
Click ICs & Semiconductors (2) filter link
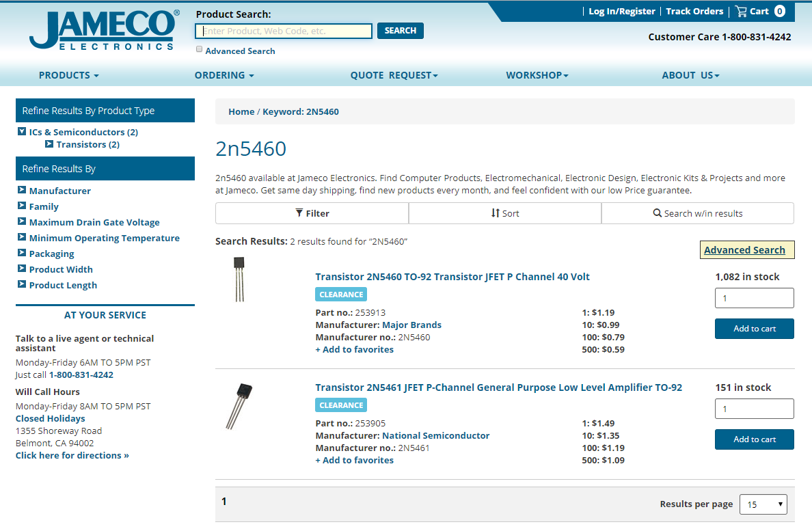(x=83, y=132)
